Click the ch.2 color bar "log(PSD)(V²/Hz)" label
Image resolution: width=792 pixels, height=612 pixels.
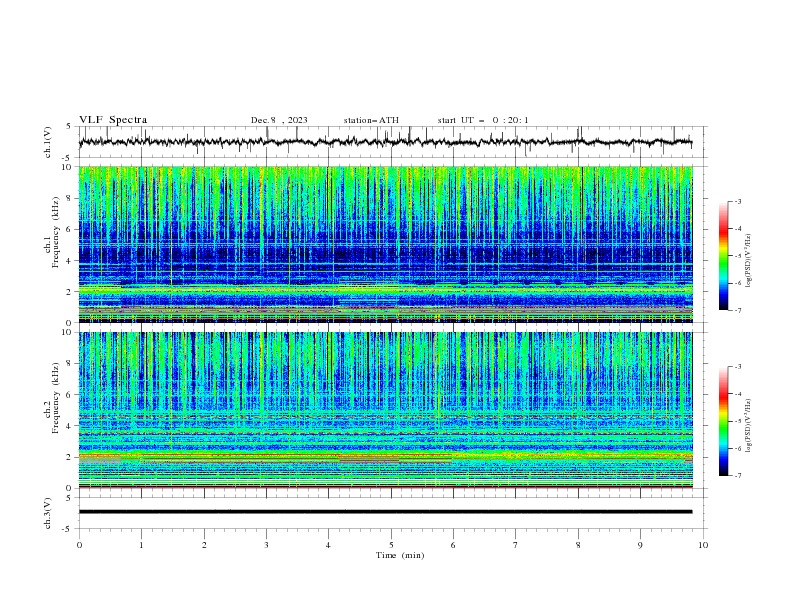pyautogui.click(x=748, y=426)
